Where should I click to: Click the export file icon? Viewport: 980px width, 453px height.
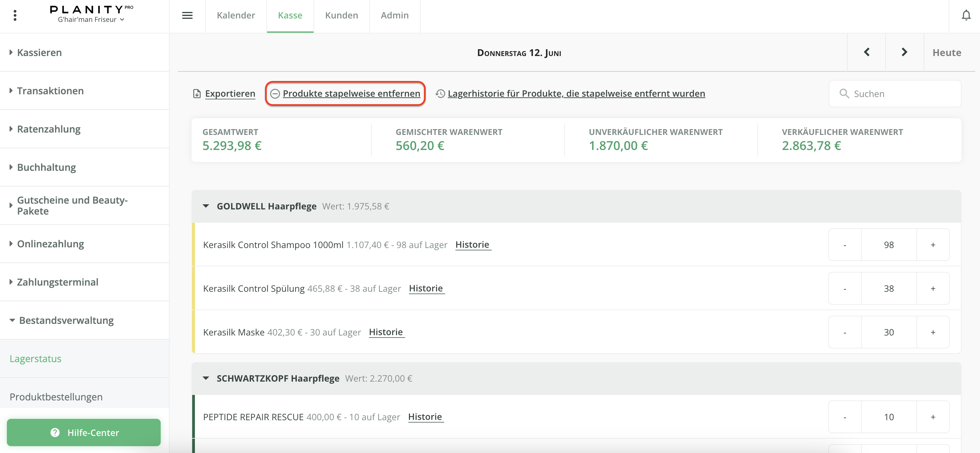197,94
